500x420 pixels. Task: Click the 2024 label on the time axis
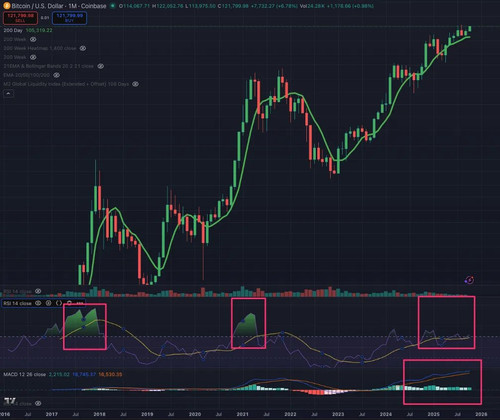pyautogui.click(x=386, y=414)
